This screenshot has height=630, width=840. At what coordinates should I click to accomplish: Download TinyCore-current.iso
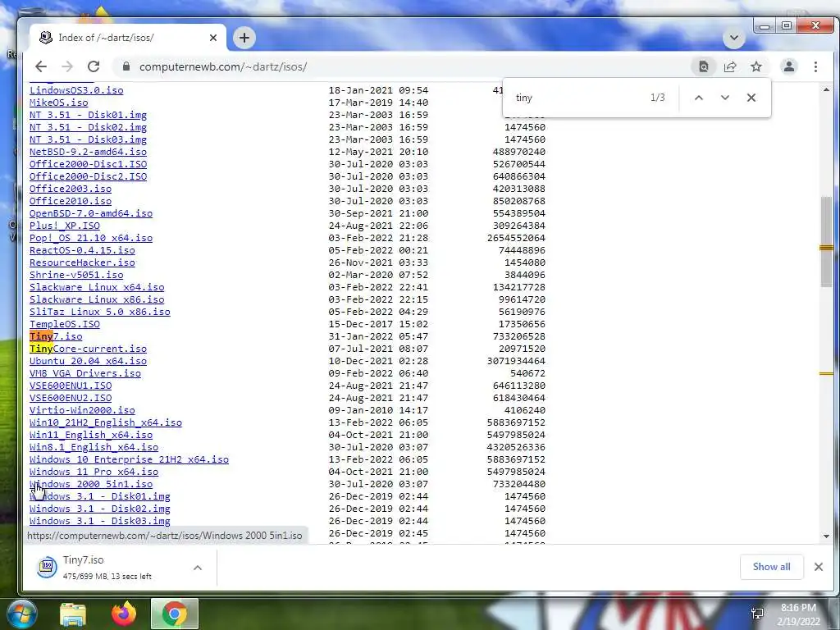(x=88, y=349)
